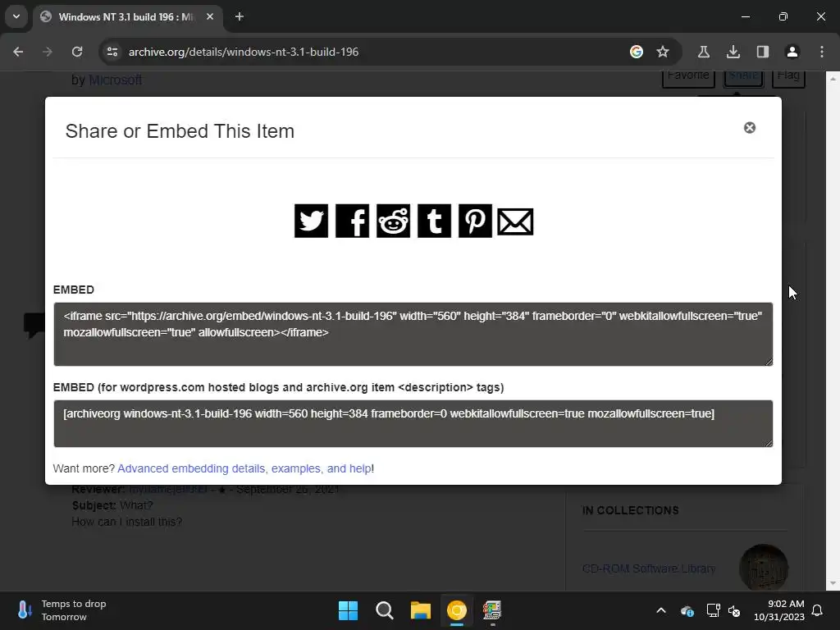Open the Chrome three-dot menu

click(x=822, y=52)
